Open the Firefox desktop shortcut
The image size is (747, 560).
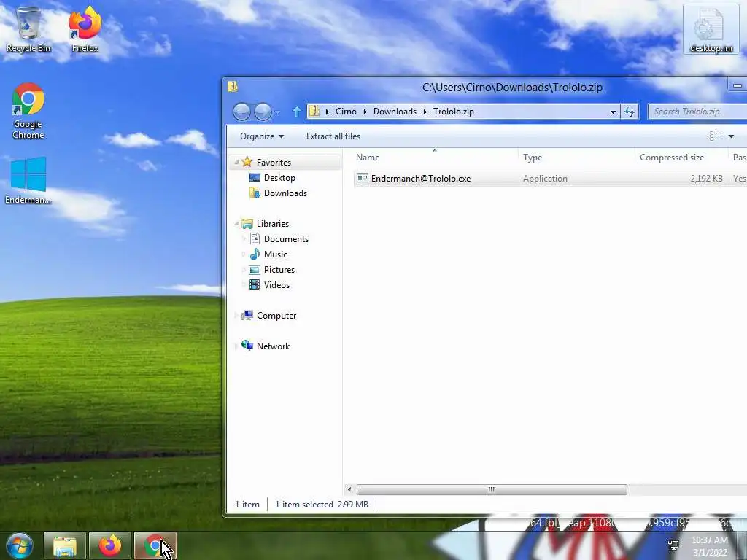pos(85,30)
